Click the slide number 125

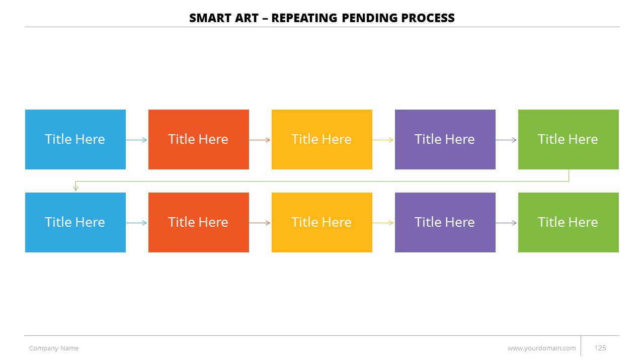600,348
